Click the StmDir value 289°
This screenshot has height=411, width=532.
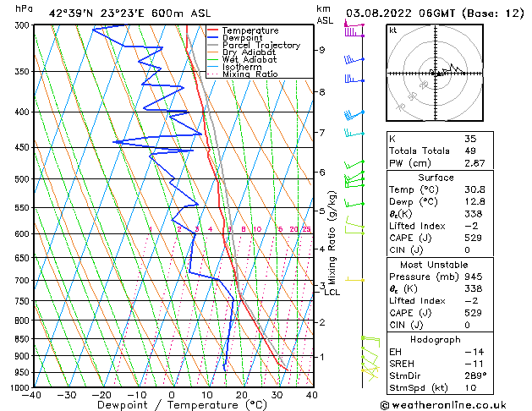pyautogui.click(x=475, y=375)
